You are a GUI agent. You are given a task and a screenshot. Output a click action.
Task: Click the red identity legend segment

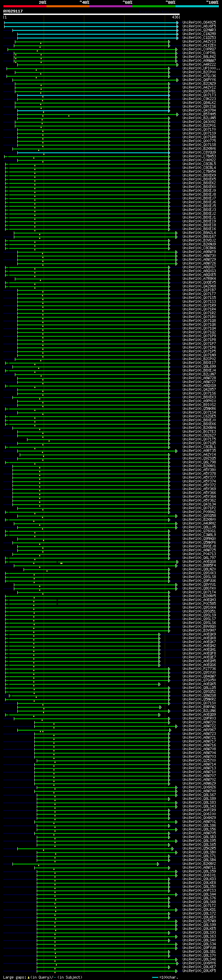tap(25, 6)
